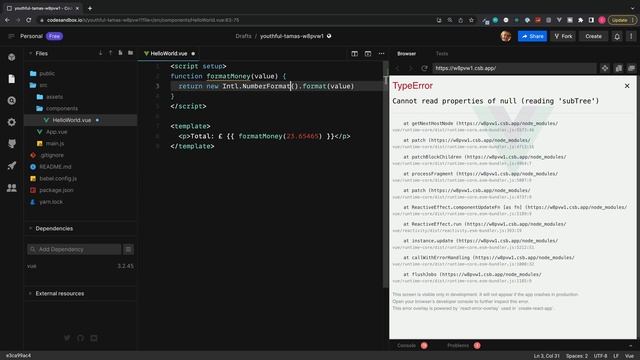This screenshot has height=360, width=640.
Task: Switch to the Browser tab
Action: [x=407, y=53]
